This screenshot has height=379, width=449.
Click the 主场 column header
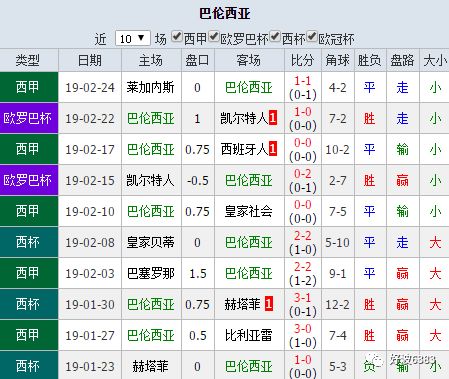151,61
